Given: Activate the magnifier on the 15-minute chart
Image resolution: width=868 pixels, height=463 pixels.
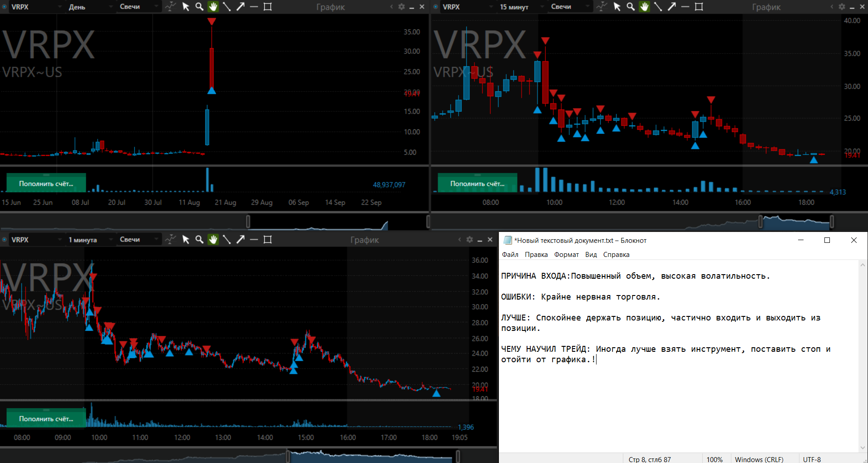Looking at the screenshot, I should [x=631, y=6].
